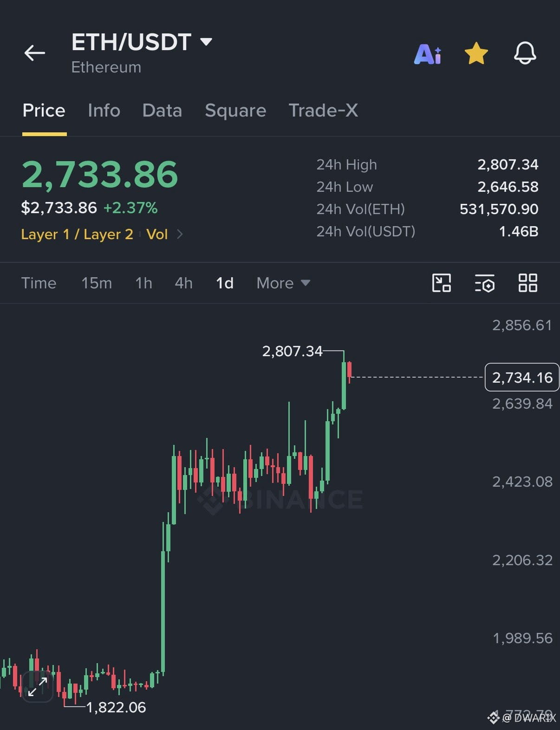Screen dimensions: 560x730
Task: Open the grid layout icon
Action: point(528,283)
